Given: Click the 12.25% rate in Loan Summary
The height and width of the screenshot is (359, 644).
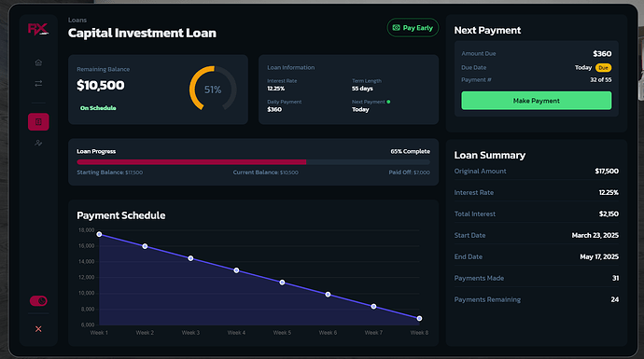Looking at the screenshot, I should point(609,192).
